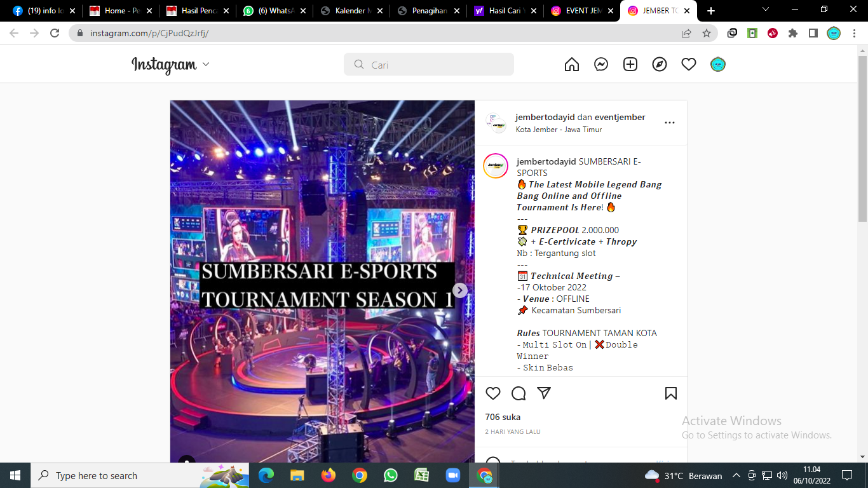
Task: Create new post plus icon
Action: (x=630, y=64)
